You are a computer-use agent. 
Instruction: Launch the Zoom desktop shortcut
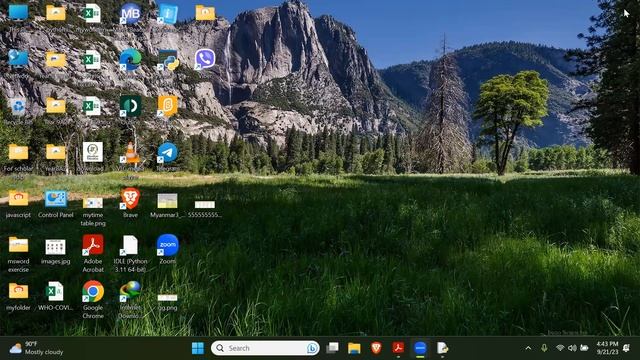point(167,245)
